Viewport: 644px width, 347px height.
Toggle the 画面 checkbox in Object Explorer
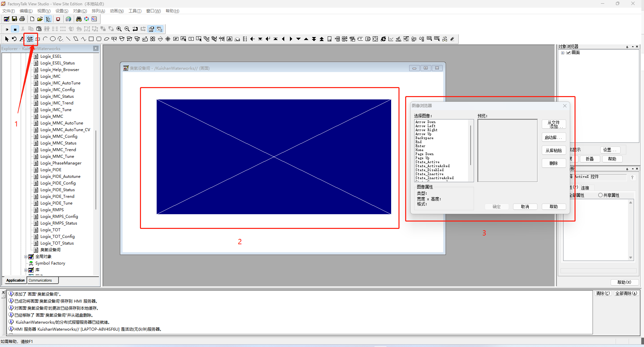(569, 53)
